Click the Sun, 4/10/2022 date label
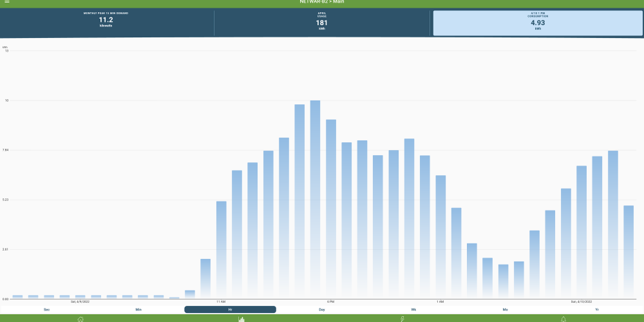 pos(582,301)
